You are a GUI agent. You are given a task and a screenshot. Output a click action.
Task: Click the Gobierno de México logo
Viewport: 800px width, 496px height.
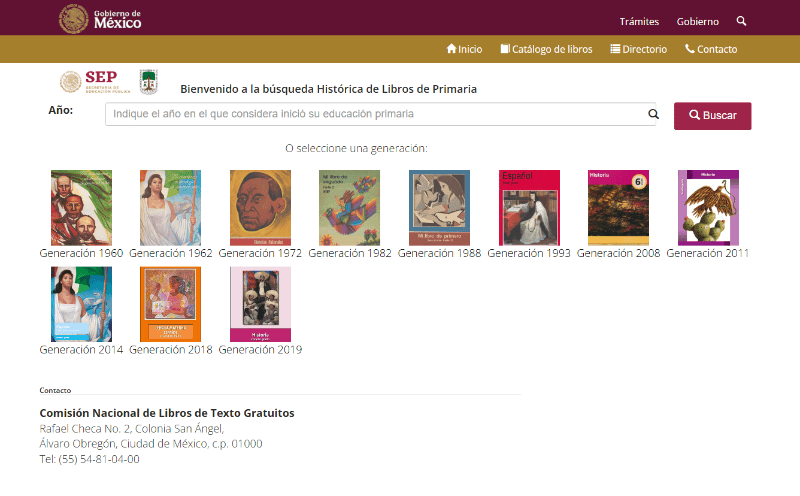[100, 19]
